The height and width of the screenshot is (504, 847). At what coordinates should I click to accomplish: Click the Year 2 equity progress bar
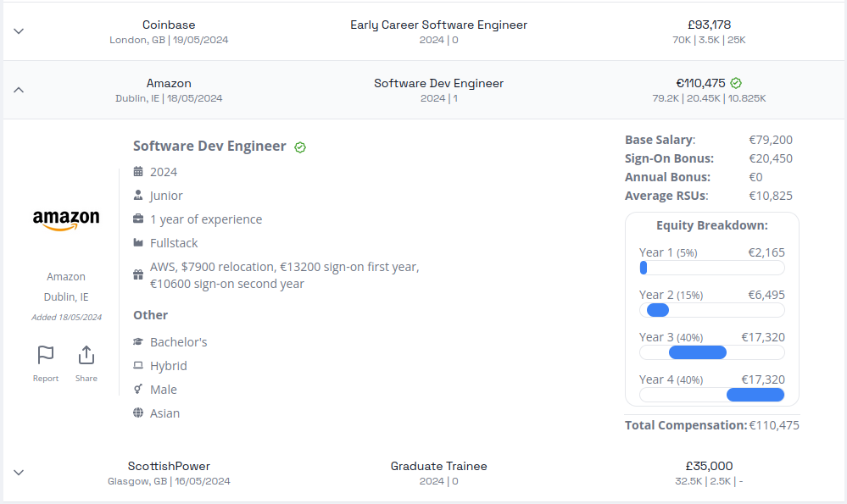(x=712, y=310)
